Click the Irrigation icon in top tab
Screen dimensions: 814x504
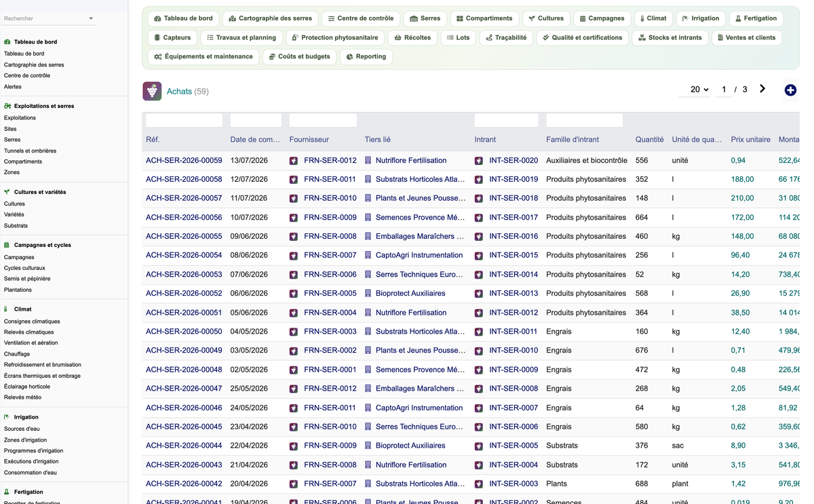click(685, 18)
